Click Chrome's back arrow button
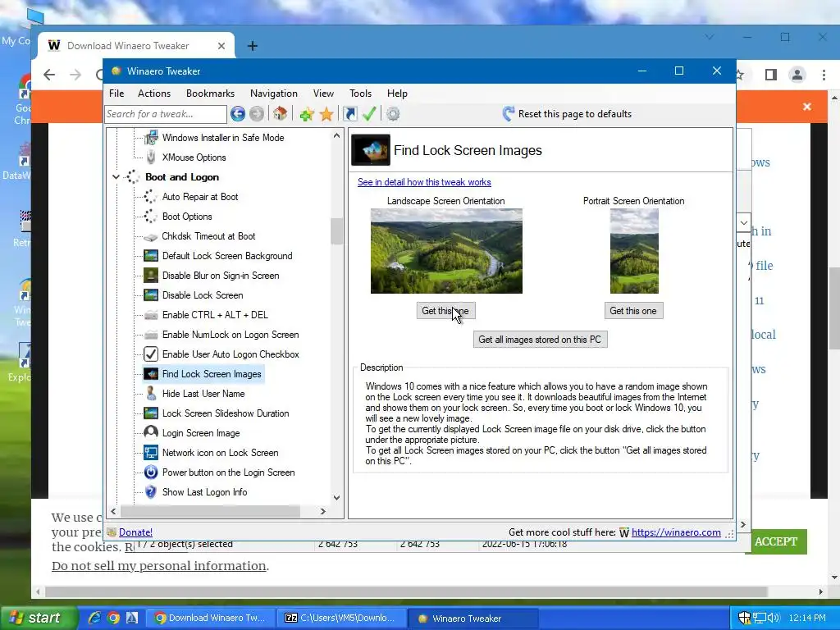The image size is (840, 630). [49, 75]
